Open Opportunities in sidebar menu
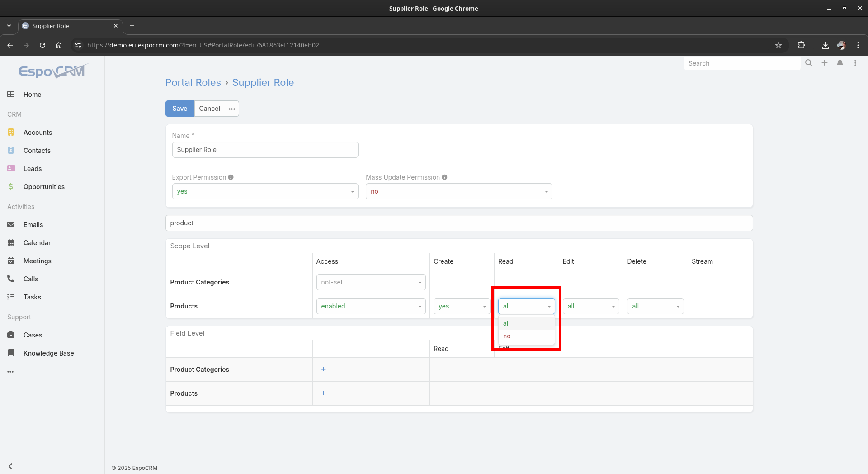Screen dimensions: 868x474 coord(44,187)
